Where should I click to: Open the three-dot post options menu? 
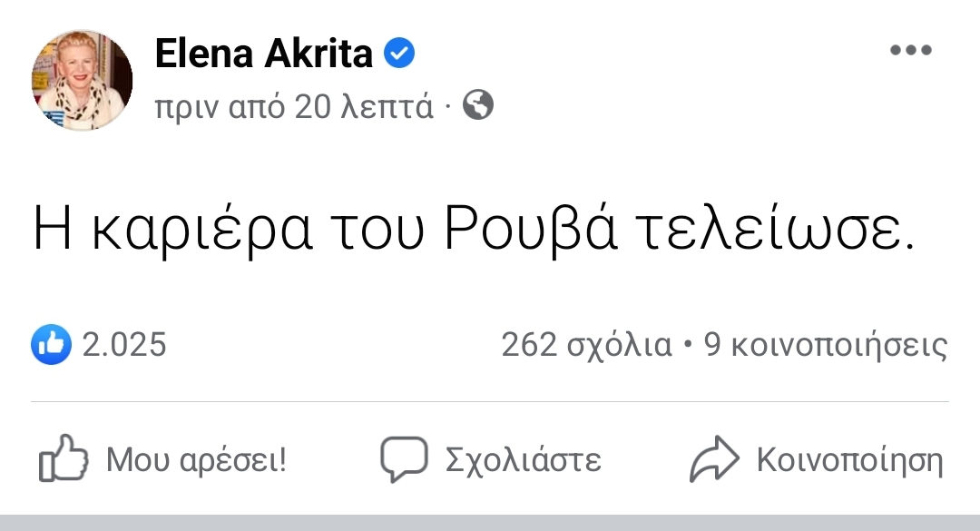pyautogui.click(x=910, y=51)
